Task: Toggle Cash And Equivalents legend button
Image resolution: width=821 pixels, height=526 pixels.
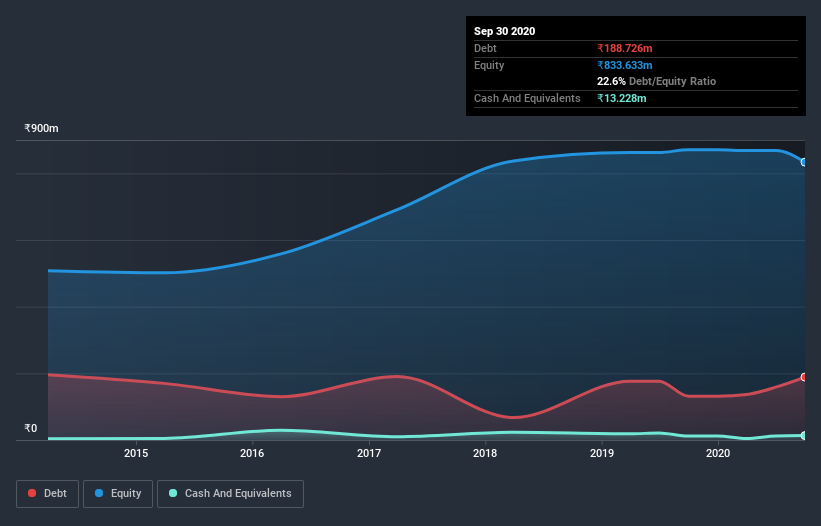Action: point(230,494)
